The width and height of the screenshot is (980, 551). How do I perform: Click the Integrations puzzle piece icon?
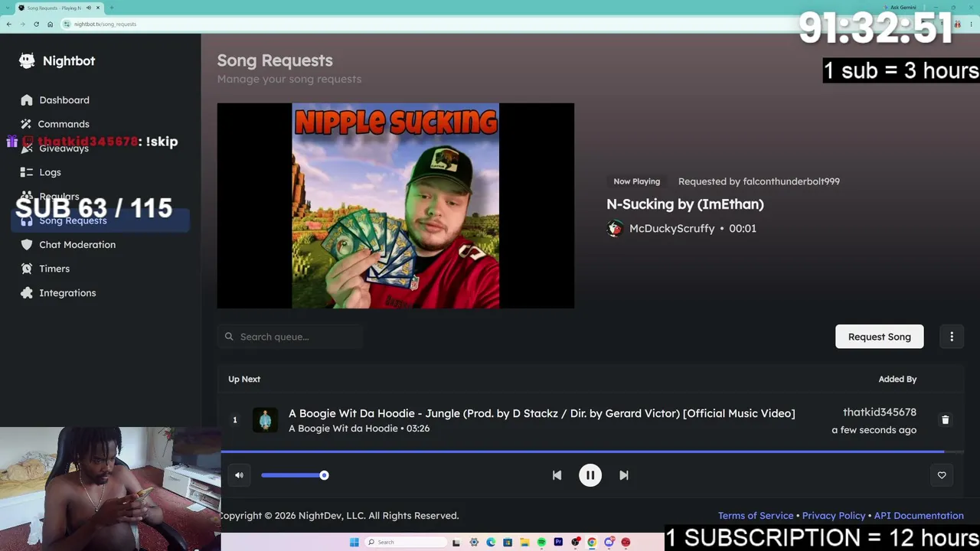coord(27,293)
